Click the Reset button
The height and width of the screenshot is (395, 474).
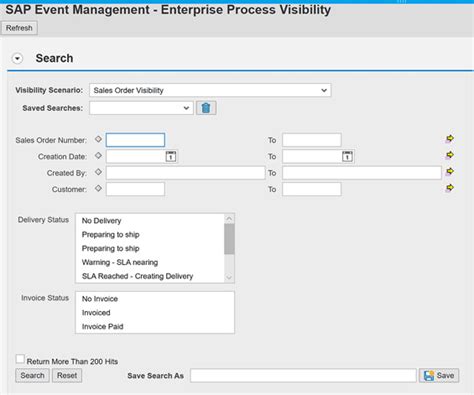point(67,375)
